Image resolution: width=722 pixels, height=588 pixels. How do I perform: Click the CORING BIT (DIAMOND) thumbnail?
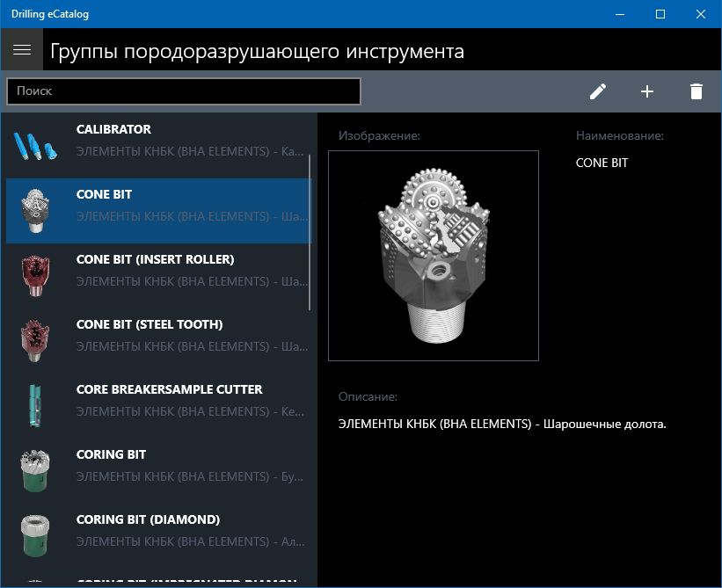tap(35, 536)
